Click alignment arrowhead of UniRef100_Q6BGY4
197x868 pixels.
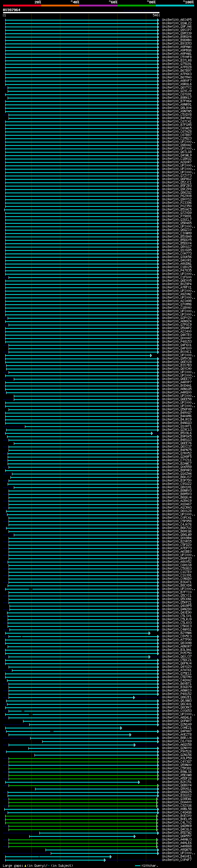pos(158,785)
